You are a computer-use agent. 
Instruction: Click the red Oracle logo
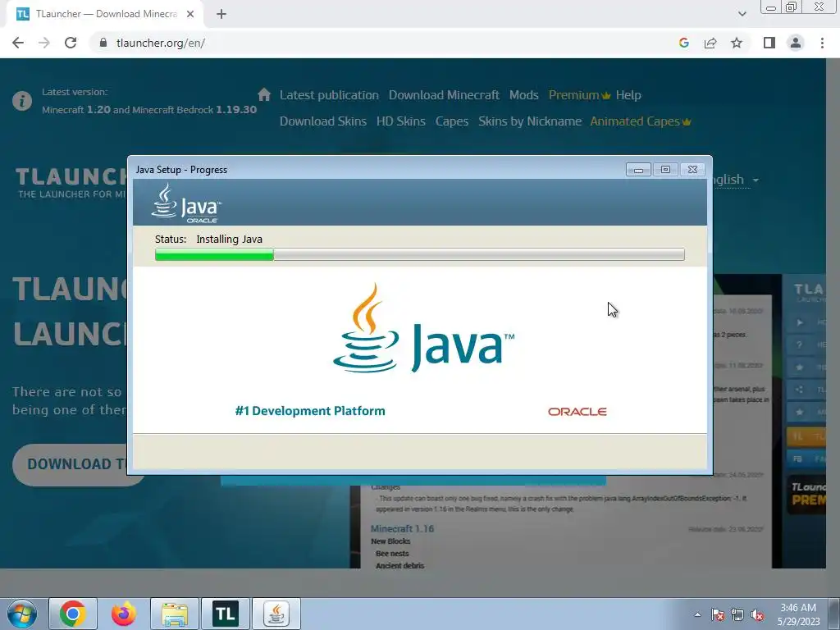pos(577,412)
